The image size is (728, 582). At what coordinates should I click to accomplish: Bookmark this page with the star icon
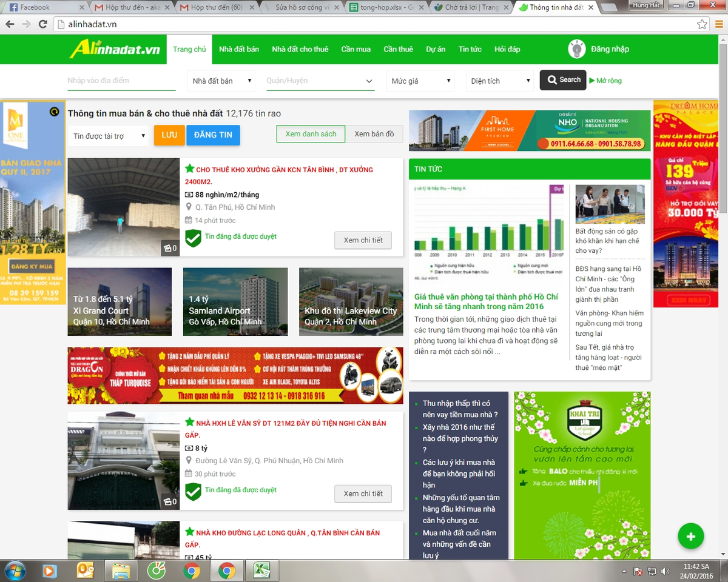[702, 24]
